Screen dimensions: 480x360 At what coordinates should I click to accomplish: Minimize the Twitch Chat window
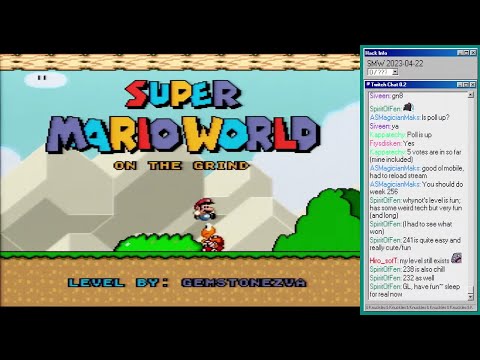[x=460, y=85]
